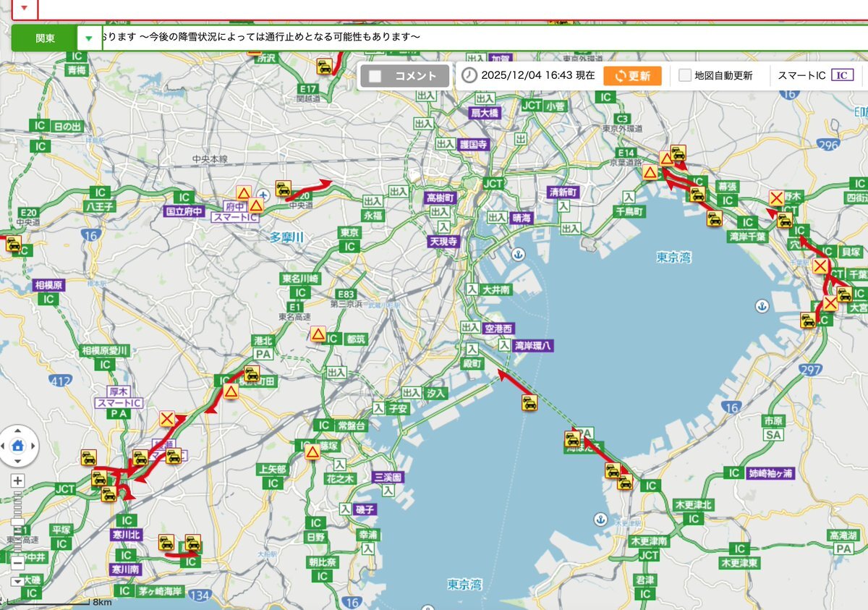Click caution triangle beside 藤塚 IC
868x610 pixels.
click(312, 452)
